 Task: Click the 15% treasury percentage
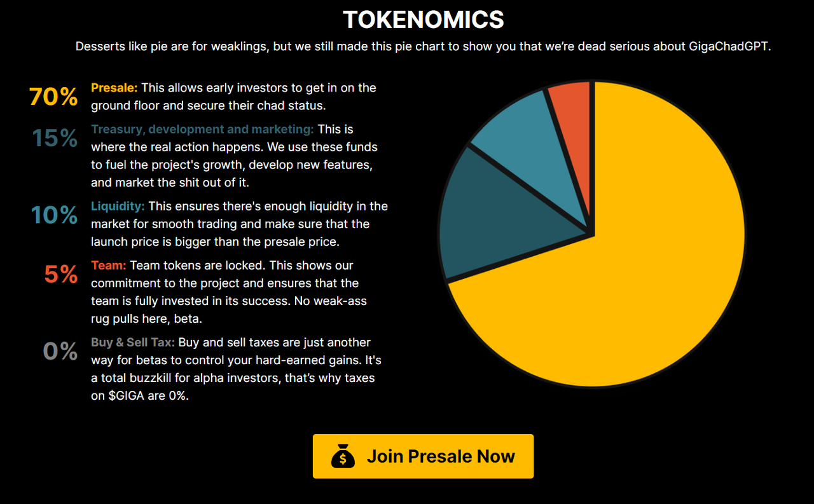pos(55,139)
